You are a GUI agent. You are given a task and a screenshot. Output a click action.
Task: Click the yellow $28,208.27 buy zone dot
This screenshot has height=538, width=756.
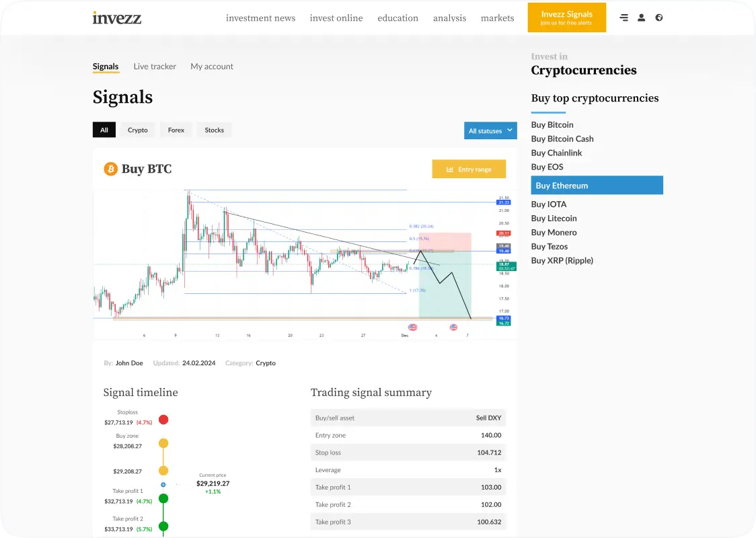tap(163, 443)
